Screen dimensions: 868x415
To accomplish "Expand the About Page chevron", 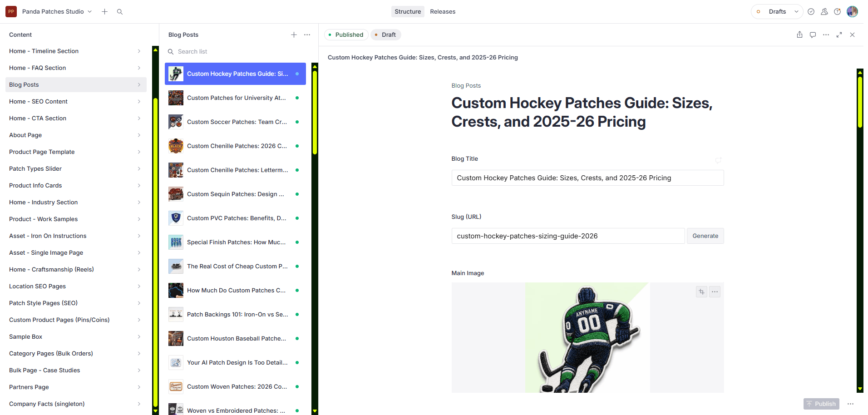I will coord(139,135).
